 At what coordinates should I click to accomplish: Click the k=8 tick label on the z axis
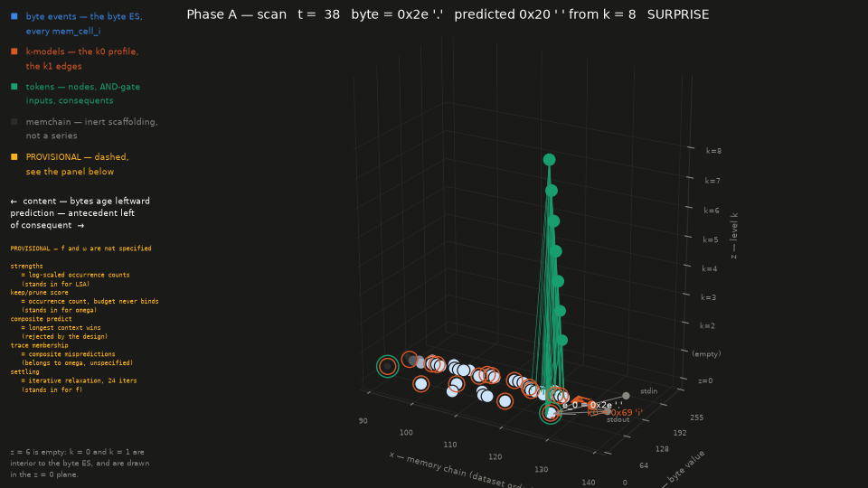point(713,151)
